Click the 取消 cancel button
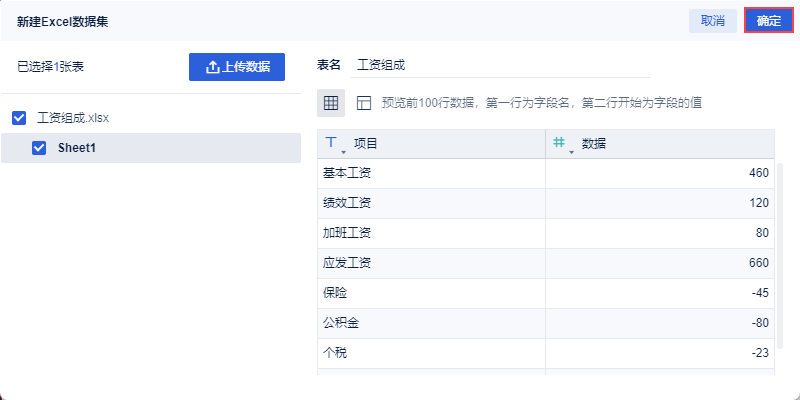The image size is (800, 400). click(x=713, y=21)
